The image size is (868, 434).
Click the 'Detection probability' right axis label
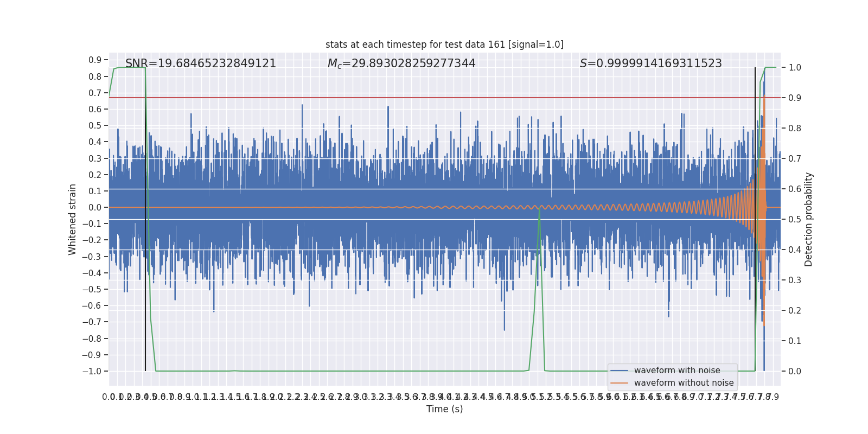809,219
